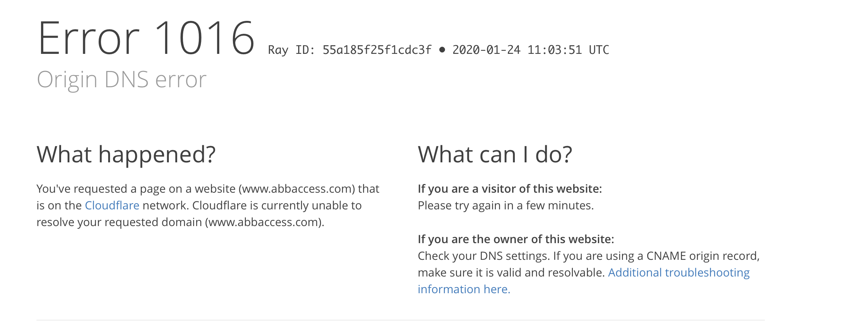Select the Ray ID value 55a185f25f1cdc3f
The width and height of the screenshot is (868, 330).
click(377, 50)
